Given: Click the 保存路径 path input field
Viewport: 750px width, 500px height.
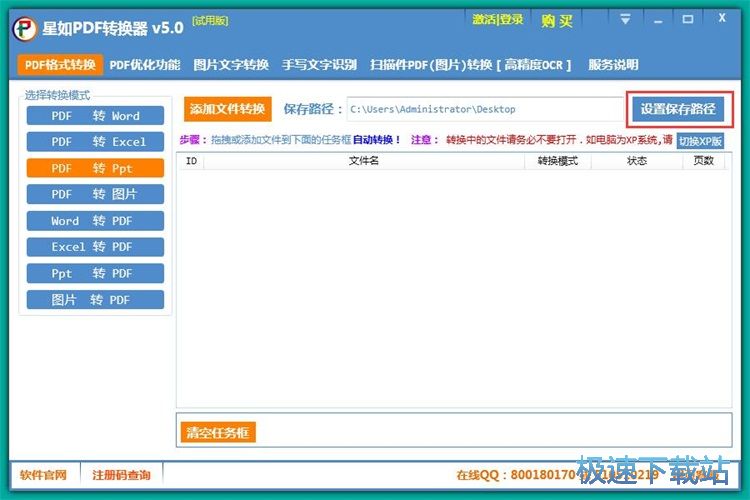Looking at the screenshot, I should [x=485, y=109].
